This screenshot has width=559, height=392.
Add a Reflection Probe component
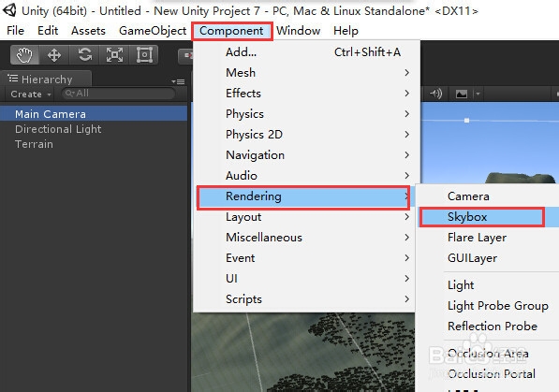tap(489, 327)
